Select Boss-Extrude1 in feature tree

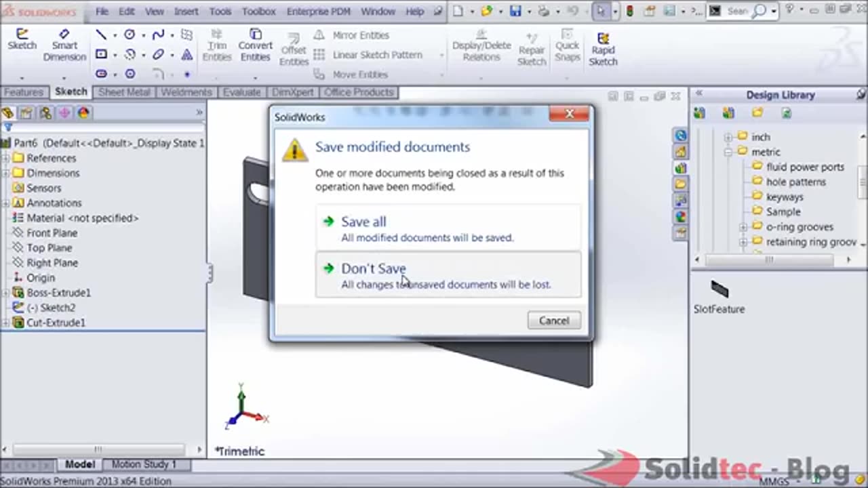coord(58,293)
